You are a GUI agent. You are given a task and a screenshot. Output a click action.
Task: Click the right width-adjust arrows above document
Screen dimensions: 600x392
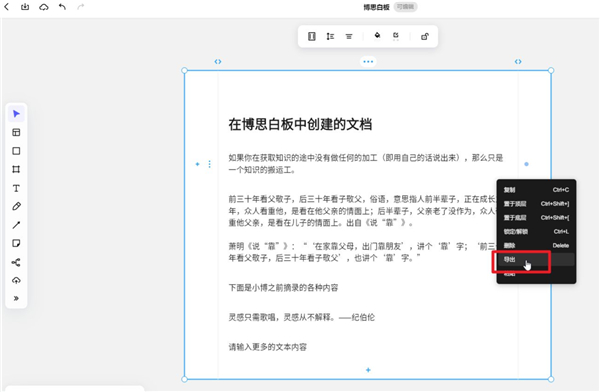518,61
